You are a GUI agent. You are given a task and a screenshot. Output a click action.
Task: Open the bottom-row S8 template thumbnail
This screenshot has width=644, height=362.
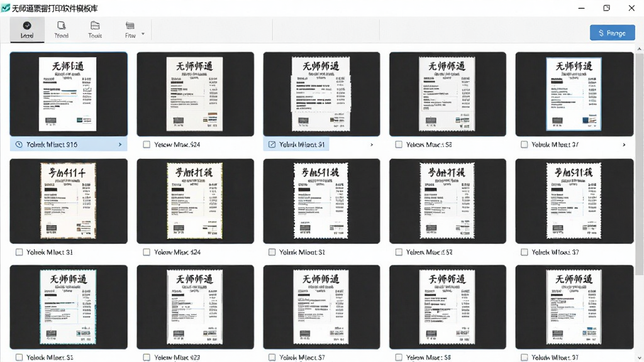[448, 307]
